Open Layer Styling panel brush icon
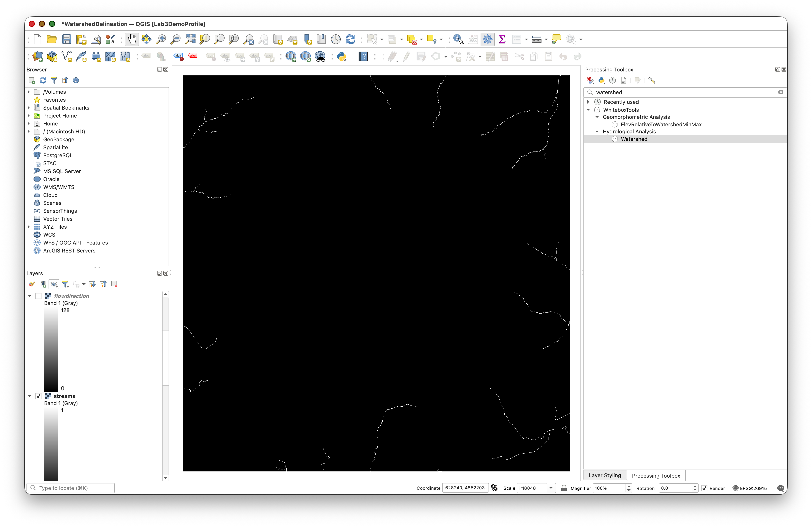 pyautogui.click(x=32, y=284)
